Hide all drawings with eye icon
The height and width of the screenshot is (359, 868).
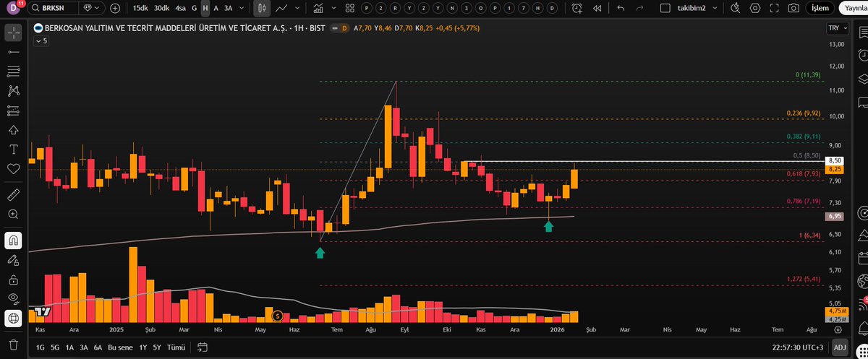tap(13, 298)
